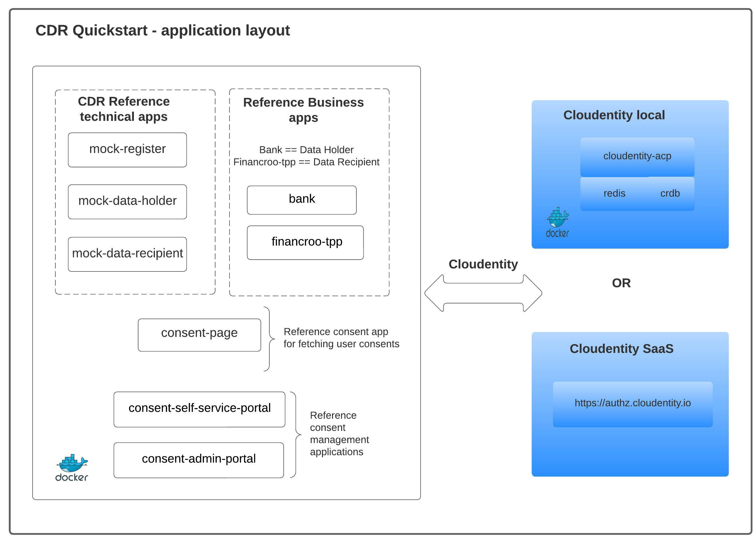This screenshot has height=542, width=756.
Task: Click the 'Reference Business apps' heading
Action: coord(303,110)
